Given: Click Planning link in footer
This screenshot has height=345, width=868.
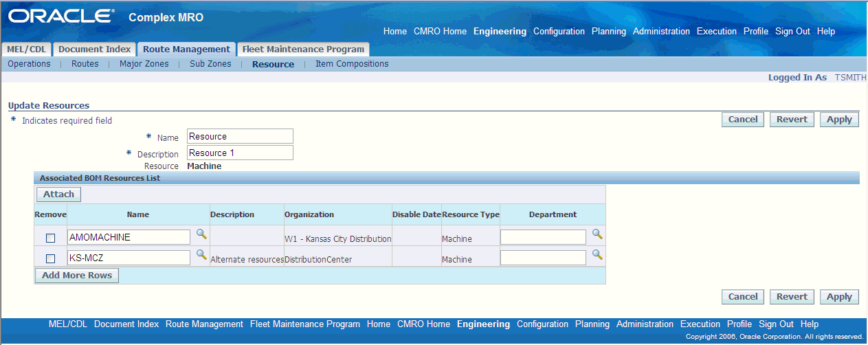Looking at the screenshot, I should (x=592, y=324).
